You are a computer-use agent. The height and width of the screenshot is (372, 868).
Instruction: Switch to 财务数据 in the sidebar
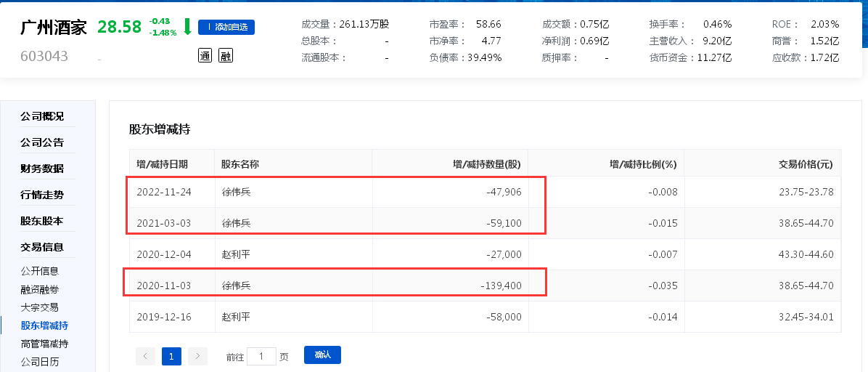[42, 169]
